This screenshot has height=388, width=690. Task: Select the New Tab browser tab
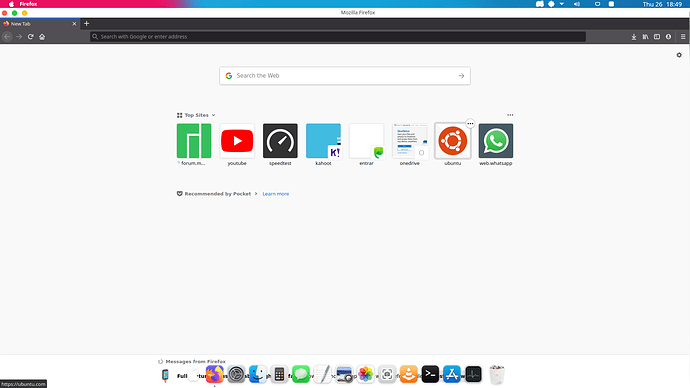pos(40,24)
